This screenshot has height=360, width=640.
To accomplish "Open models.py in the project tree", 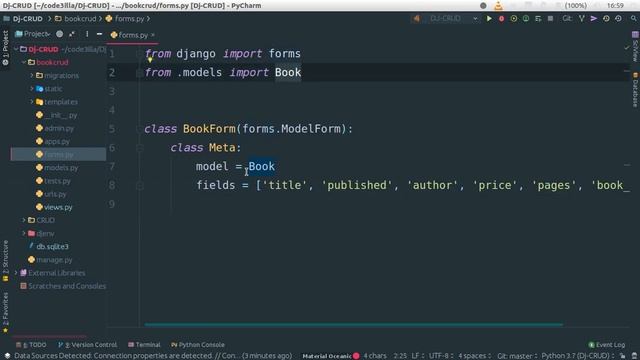I will (x=57, y=168).
